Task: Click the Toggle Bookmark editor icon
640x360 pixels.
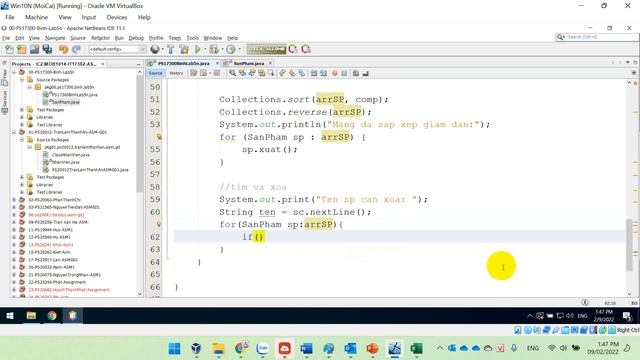Action: 302,73
